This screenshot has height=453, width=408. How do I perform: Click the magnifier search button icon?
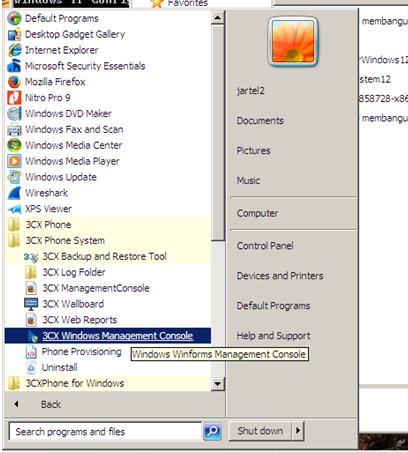coord(212,431)
